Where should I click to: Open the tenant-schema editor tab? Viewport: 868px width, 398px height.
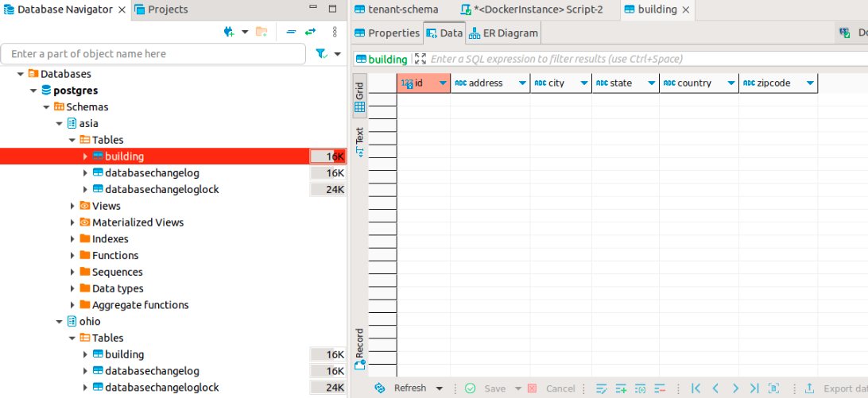click(397, 10)
